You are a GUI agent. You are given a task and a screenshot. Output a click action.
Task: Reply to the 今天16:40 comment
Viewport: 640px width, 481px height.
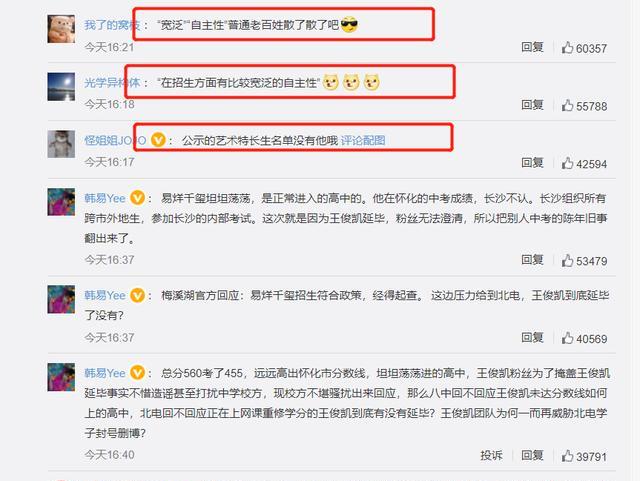[x=532, y=455]
